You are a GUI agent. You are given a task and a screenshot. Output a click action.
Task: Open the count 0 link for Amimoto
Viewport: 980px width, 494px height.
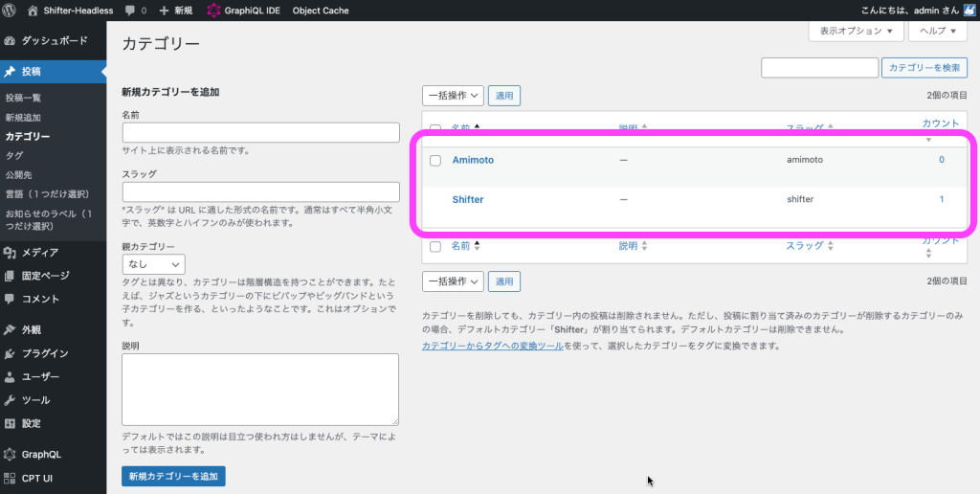[942, 160]
